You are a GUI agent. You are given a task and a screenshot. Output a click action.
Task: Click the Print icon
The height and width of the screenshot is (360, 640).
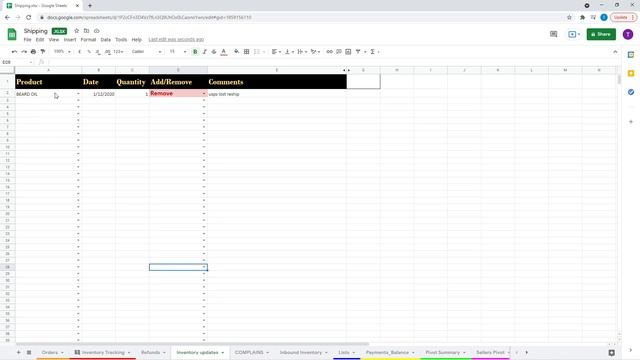(x=33, y=52)
